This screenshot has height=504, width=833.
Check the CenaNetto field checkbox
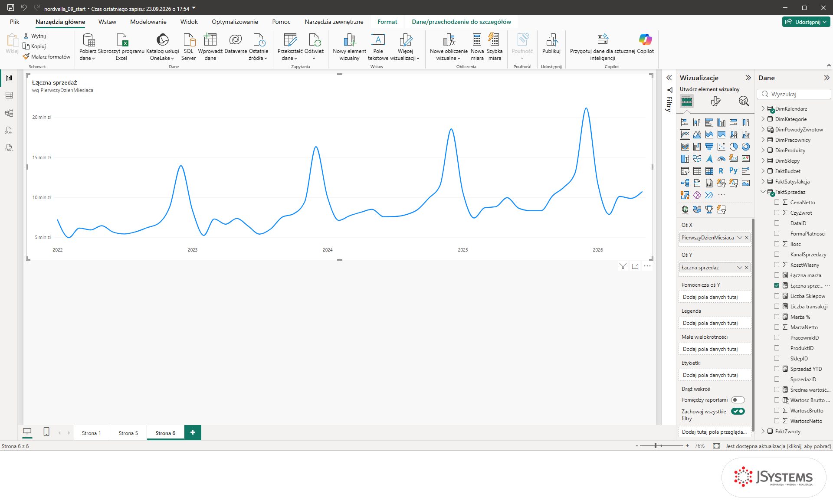777,203
